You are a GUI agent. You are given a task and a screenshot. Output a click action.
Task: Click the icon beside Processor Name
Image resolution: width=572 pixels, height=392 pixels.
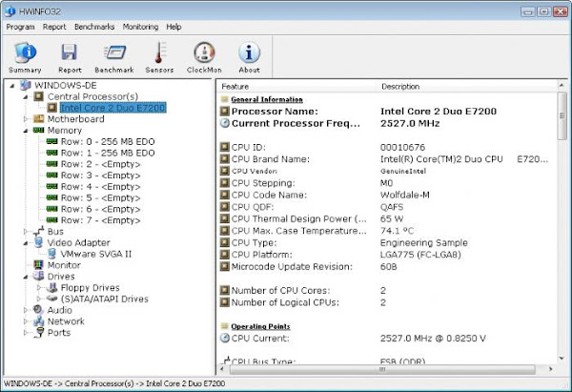pos(225,111)
